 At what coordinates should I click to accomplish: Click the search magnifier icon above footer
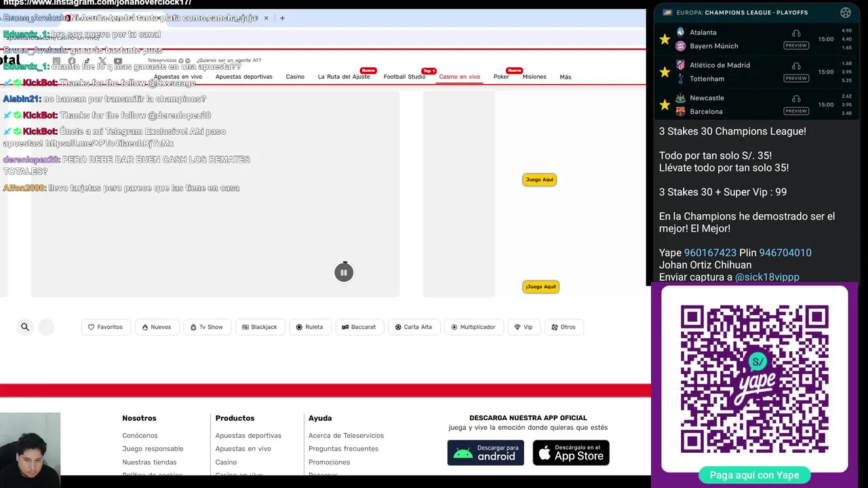point(25,327)
